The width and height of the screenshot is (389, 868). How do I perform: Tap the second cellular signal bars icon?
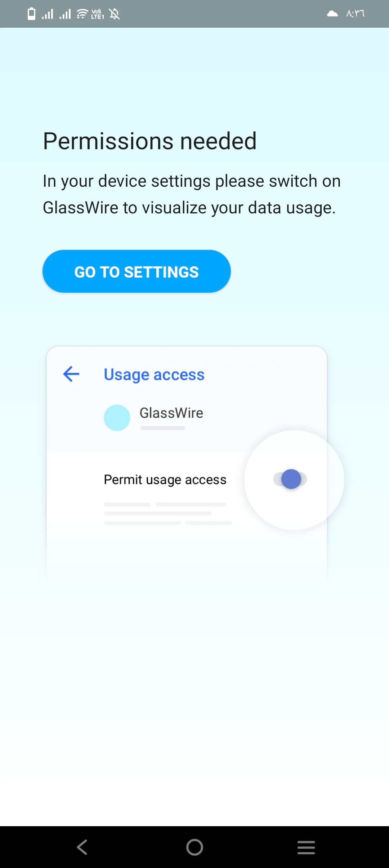[x=65, y=14]
